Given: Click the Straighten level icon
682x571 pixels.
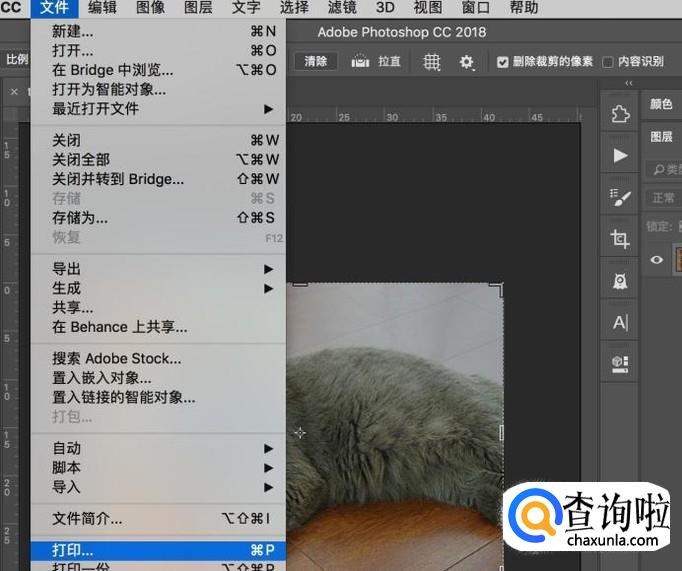Looking at the screenshot, I should click(x=360, y=62).
